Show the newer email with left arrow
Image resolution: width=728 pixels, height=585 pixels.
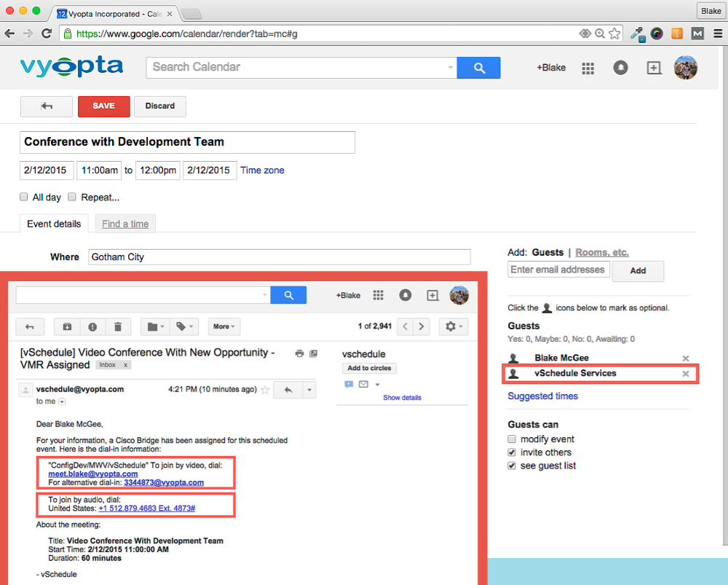[405, 326]
